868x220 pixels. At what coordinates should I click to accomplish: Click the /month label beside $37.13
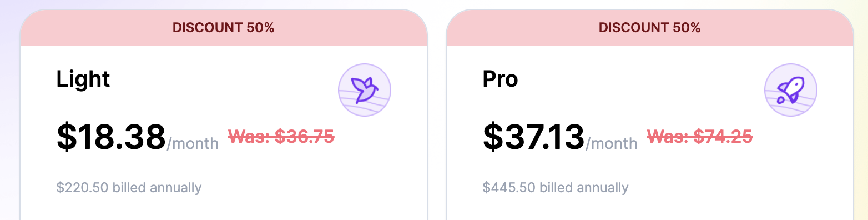pos(611,143)
